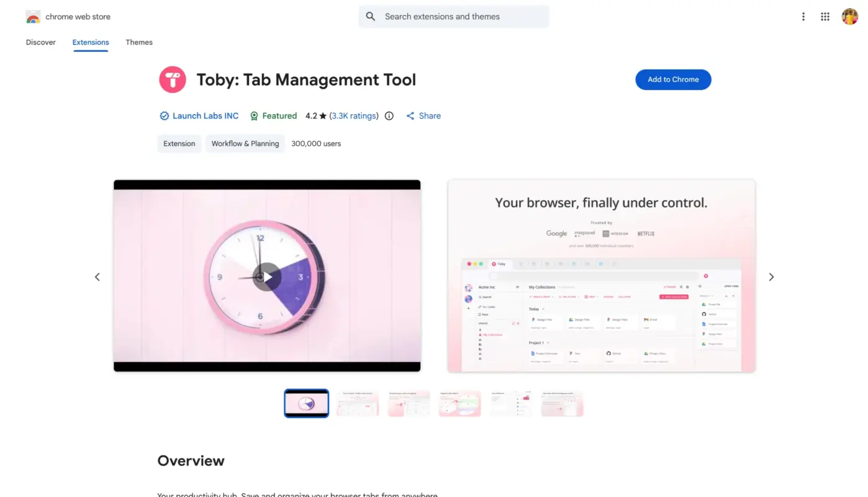Focus the Search extensions and themes field
868x497 pixels.
point(454,17)
